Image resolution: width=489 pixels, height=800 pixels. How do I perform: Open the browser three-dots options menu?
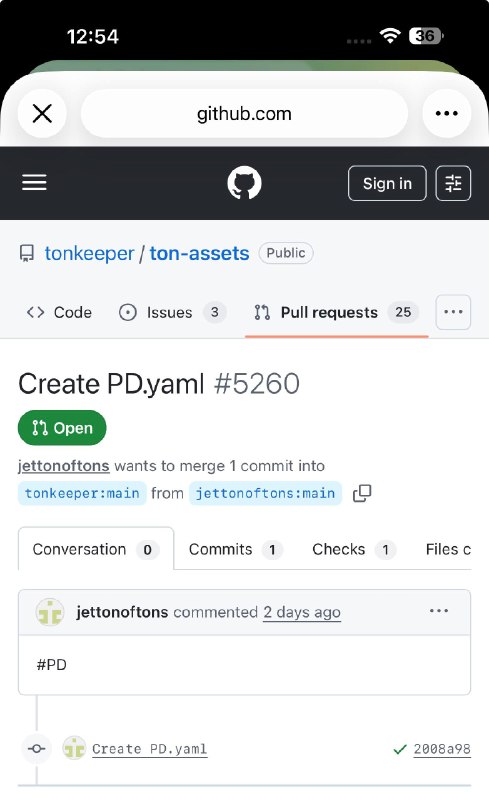[447, 113]
